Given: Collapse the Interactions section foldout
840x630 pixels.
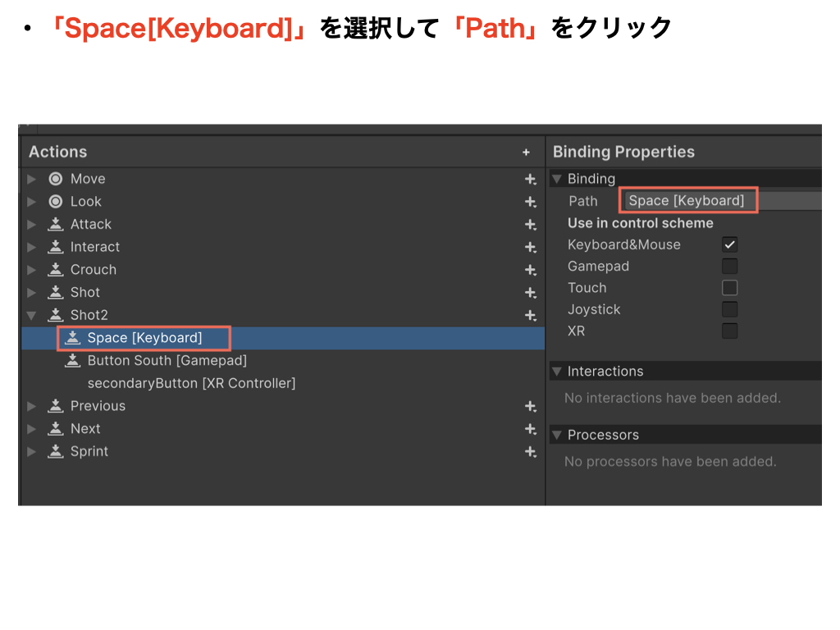Looking at the screenshot, I should click(557, 372).
